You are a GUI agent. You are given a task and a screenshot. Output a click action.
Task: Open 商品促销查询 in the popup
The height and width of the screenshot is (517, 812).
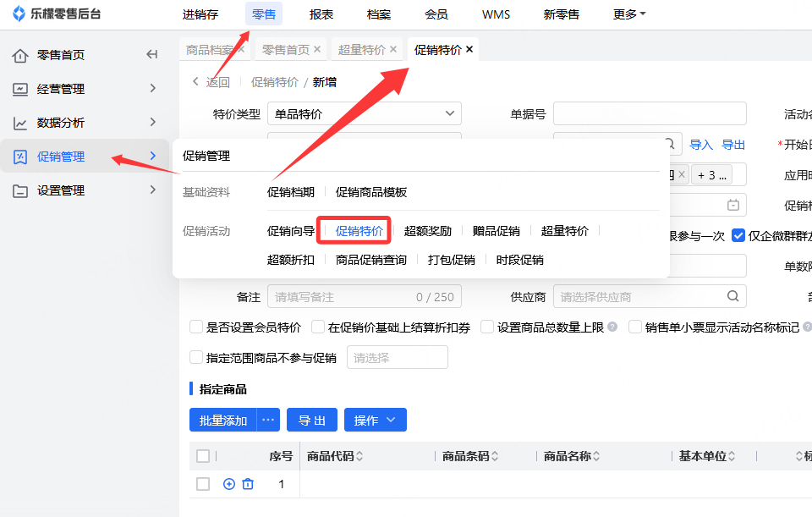pyautogui.click(x=370, y=260)
